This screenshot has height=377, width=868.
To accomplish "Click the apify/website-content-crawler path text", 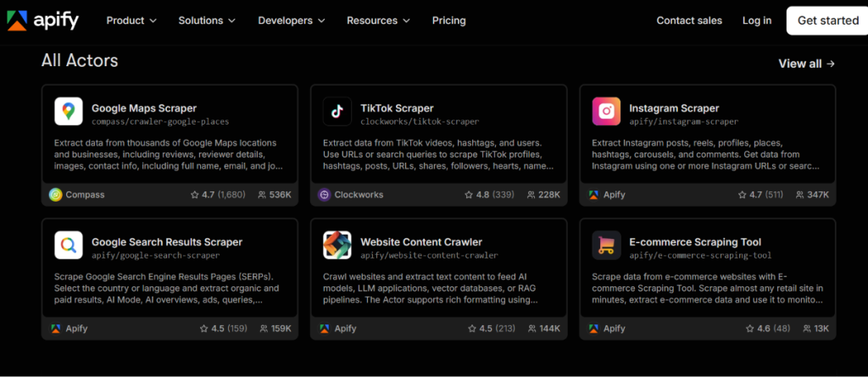I will (x=429, y=256).
